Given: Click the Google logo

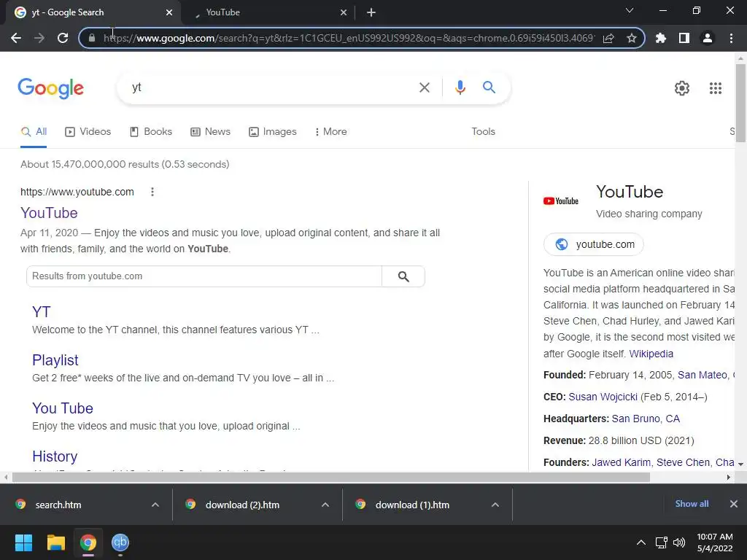Looking at the screenshot, I should point(50,88).
